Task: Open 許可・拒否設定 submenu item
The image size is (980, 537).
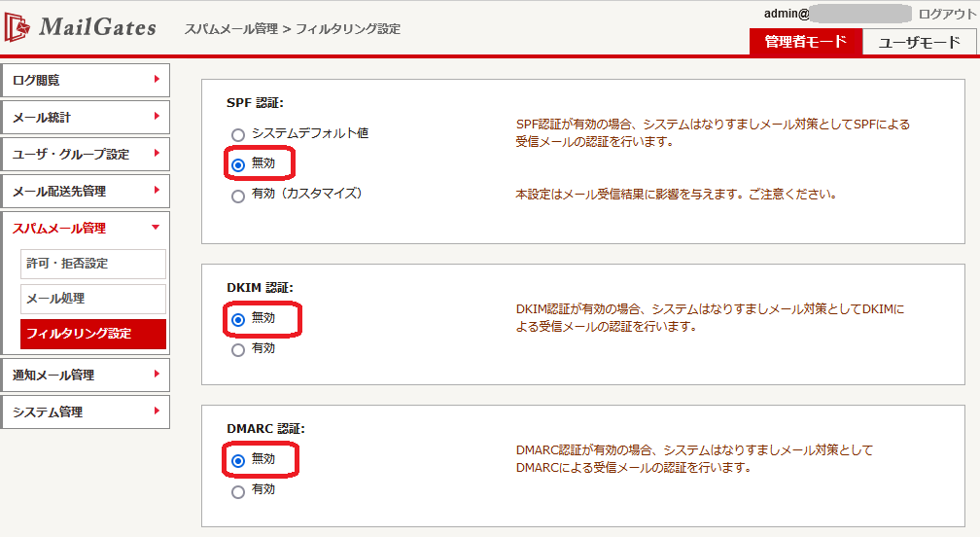Action: tap(93, 264)
